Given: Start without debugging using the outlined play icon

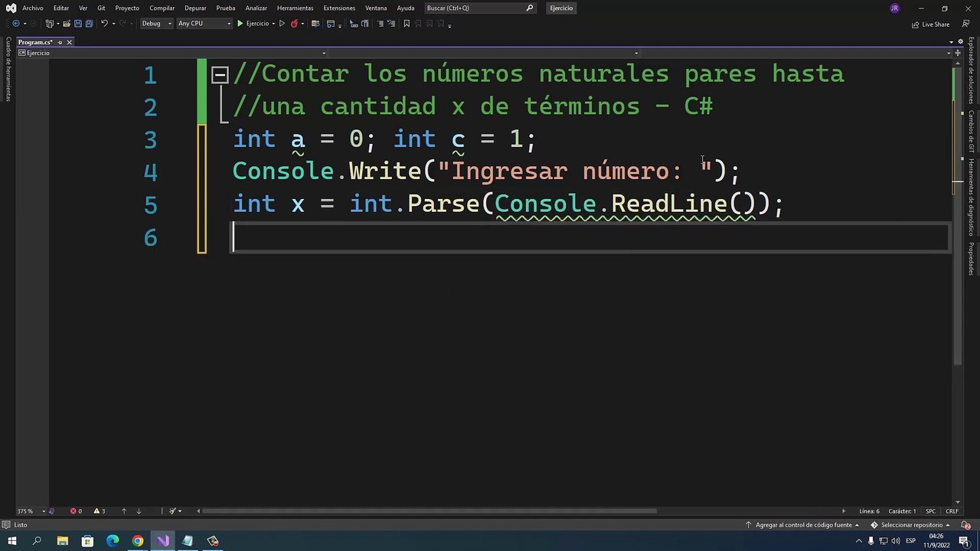Looking at the screenshot, I should click(x=282, y=24).
